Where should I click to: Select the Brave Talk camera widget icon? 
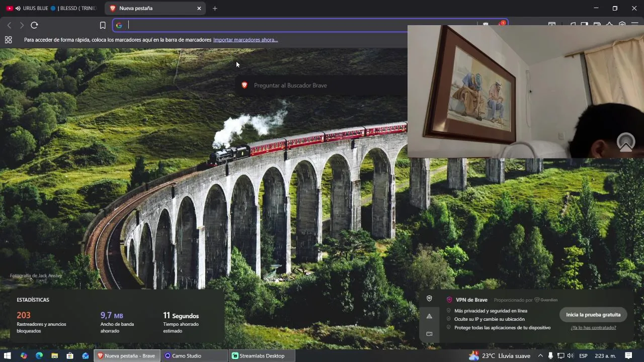[429, 334]
